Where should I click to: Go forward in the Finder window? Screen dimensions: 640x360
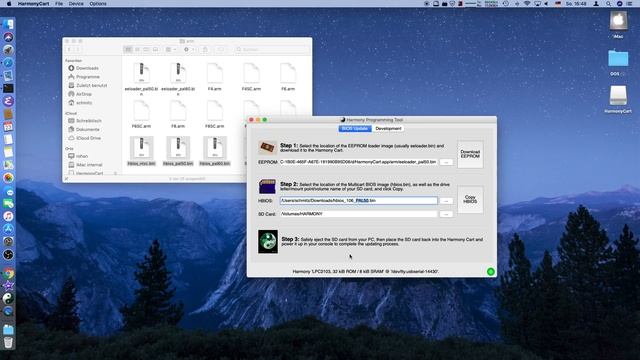coord(77,50)
